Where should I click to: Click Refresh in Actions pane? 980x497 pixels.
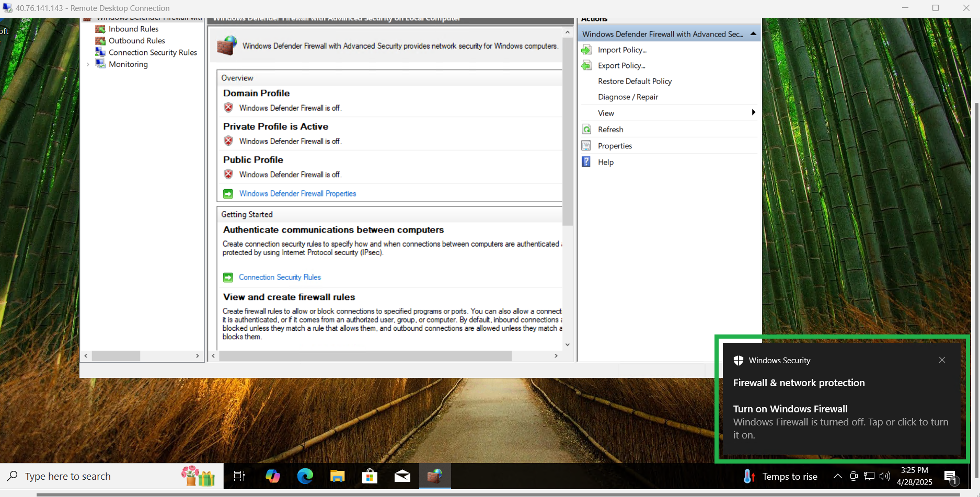[610, 130]
